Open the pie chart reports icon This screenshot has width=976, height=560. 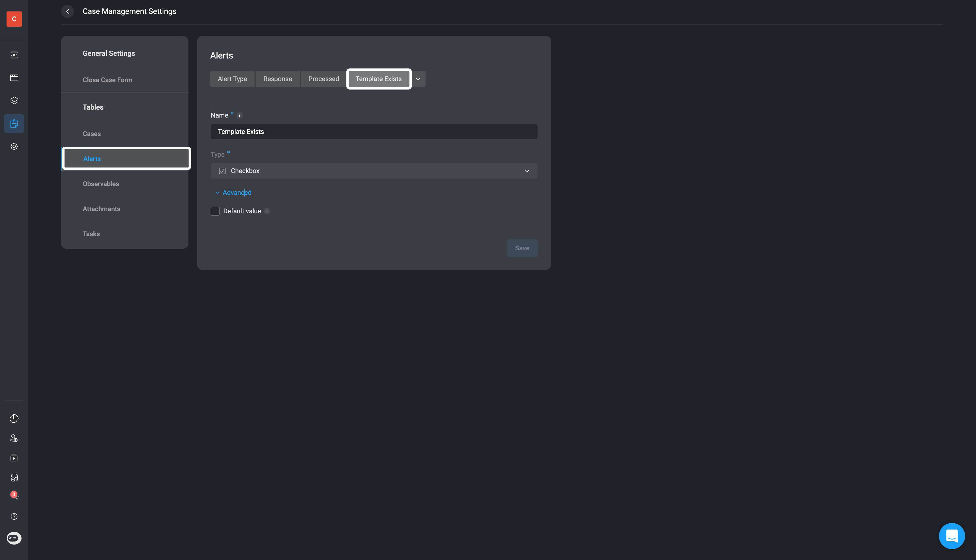[14, 419]
